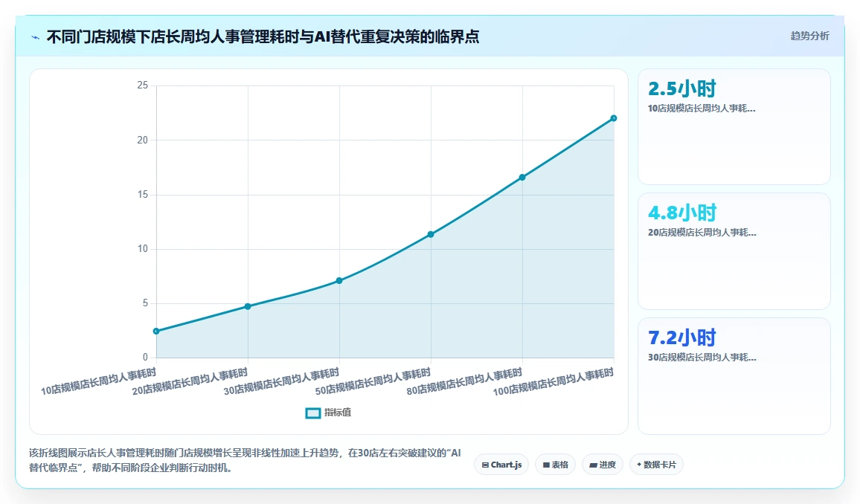Click the 指标值 legend color box
This screenshot has height=504, width=860.
[x=312, y=413]
